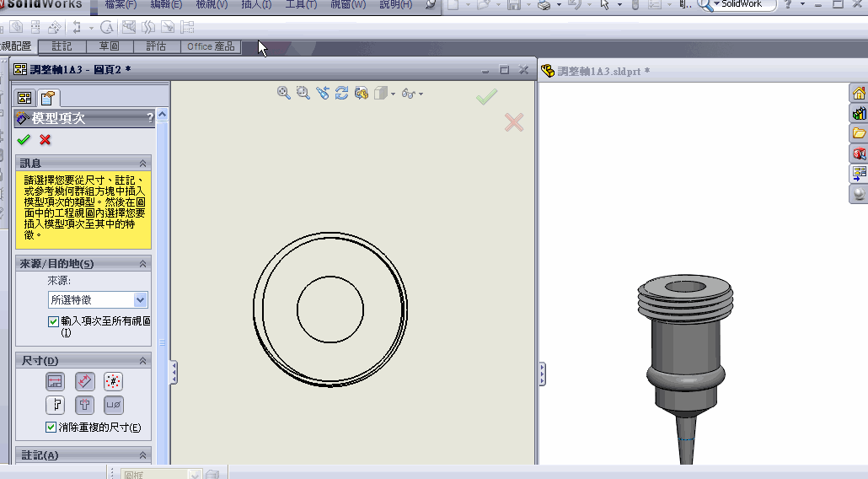The width and height of the screenshot is (868, 479).
Task: Click the Hide/Show Items glasses icon
Action: tap(409, 94)
